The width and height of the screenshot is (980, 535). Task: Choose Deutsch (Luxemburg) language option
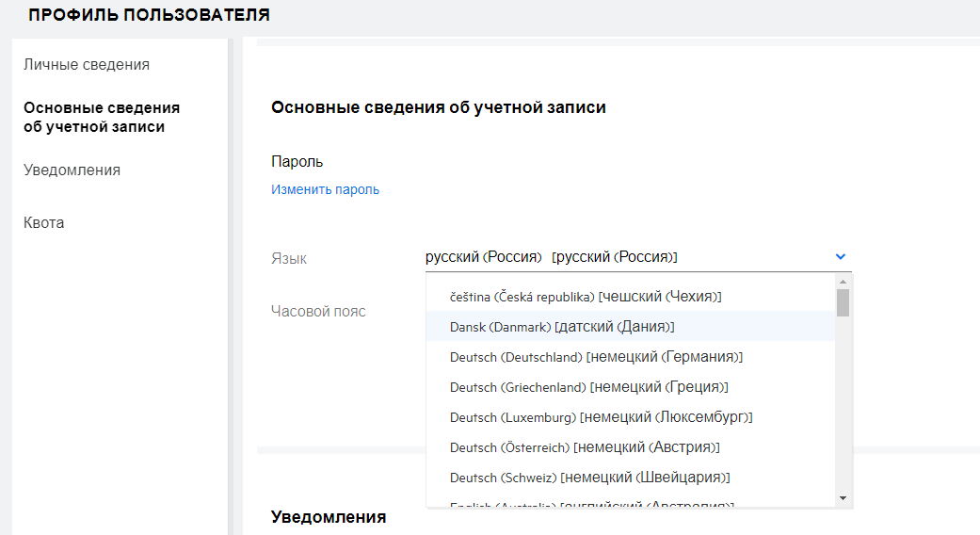601,417
